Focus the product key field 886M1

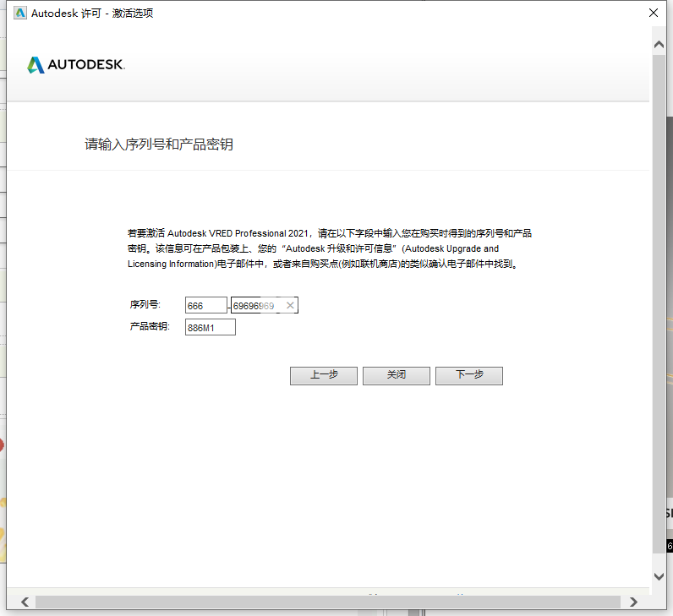click(211, 327)
